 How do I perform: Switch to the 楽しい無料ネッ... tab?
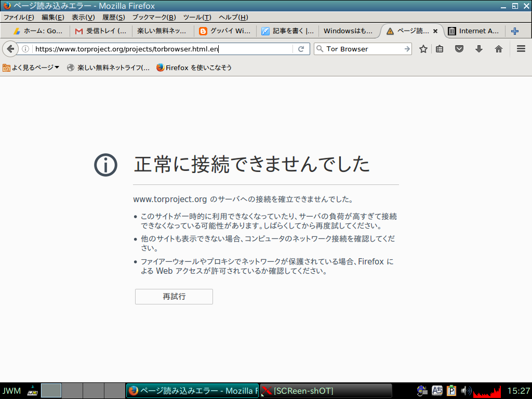click(163, 31)
